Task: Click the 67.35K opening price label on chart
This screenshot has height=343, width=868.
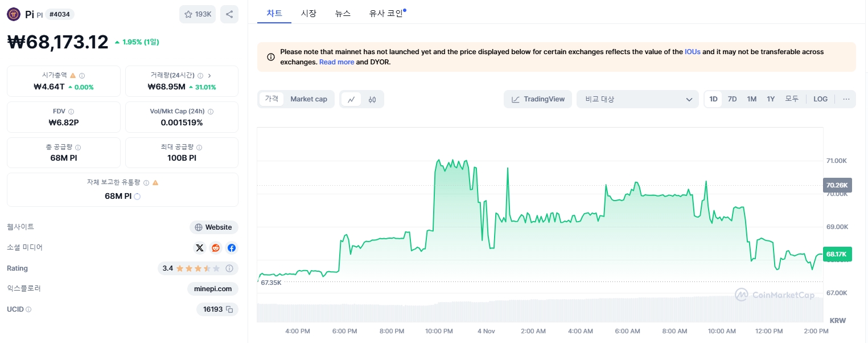Action: pyautogui.click(x=271, y=283)
